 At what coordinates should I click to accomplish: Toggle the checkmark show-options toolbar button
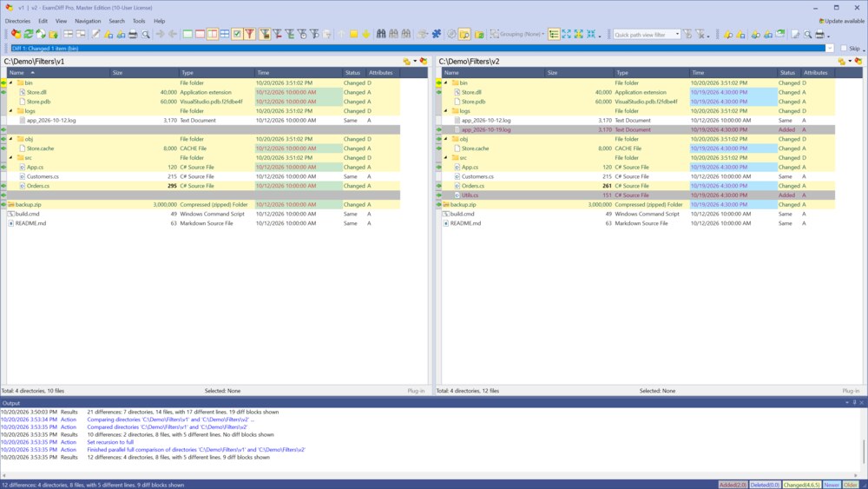(x=237, y=35)
